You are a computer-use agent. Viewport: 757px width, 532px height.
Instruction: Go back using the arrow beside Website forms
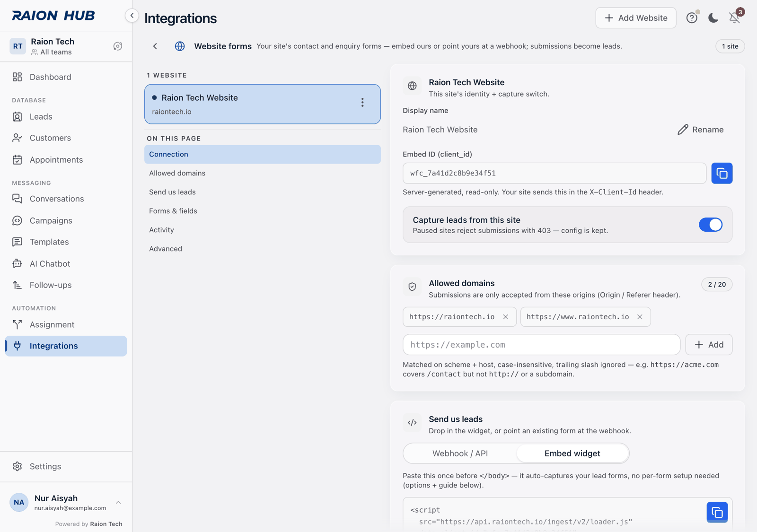[155, 46]
